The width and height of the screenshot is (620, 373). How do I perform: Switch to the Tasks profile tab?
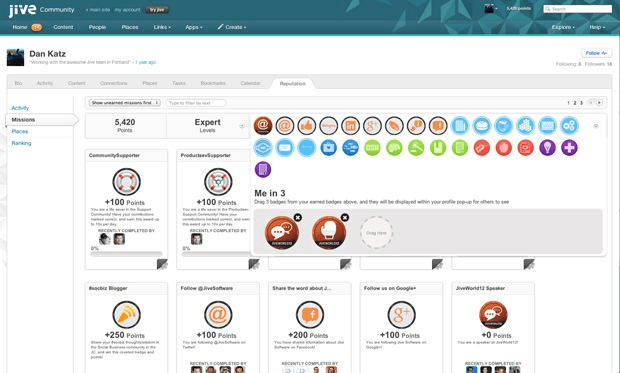click(x=179, y=83)
